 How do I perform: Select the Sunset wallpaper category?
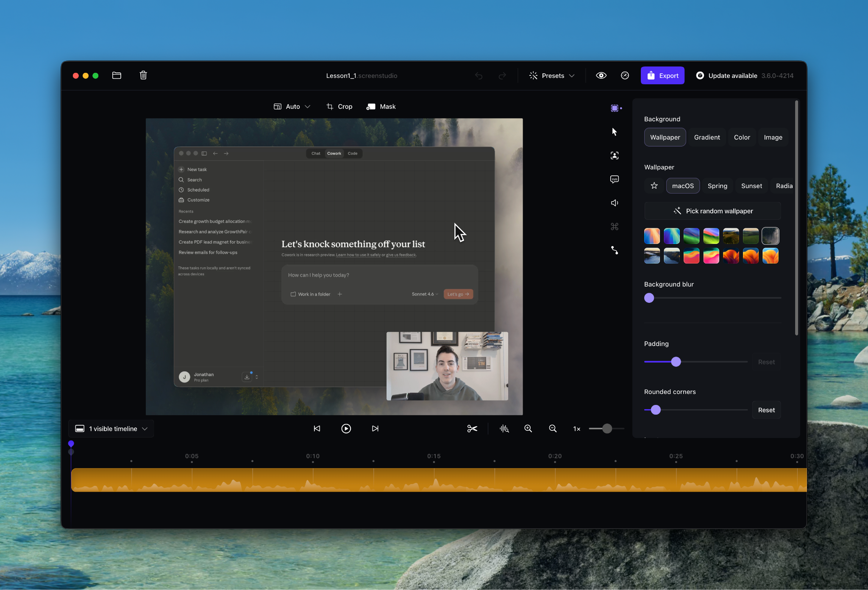[751, 186]
